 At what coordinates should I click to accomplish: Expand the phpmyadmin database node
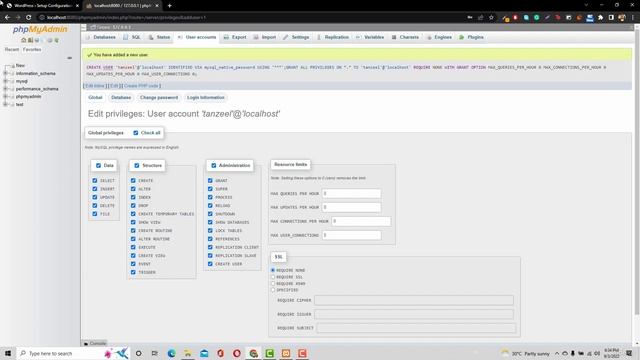(5, 97)
